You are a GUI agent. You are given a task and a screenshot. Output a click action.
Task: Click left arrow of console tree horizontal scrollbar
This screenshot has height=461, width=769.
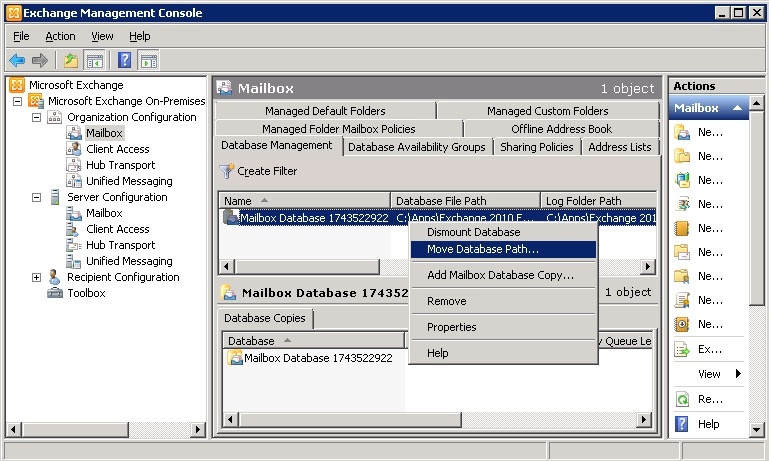click(13, 430)
